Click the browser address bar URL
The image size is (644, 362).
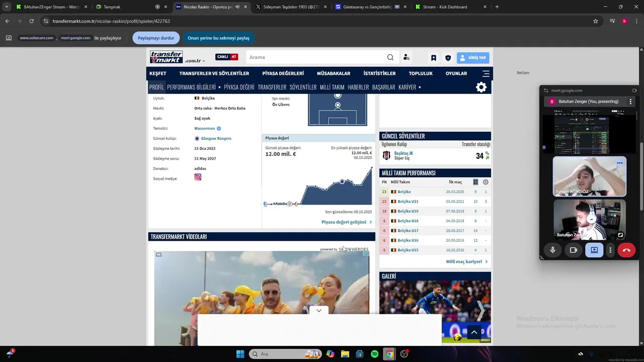(111, 21)
